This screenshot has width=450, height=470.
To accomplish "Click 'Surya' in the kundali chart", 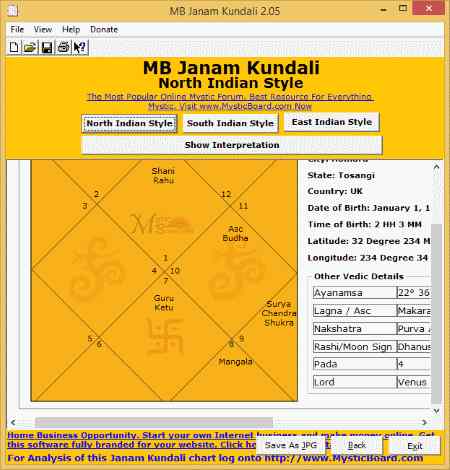I will point(279,304).
